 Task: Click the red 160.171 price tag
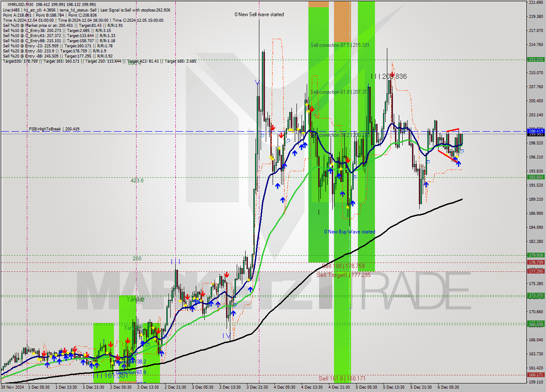tap(536, 375)
